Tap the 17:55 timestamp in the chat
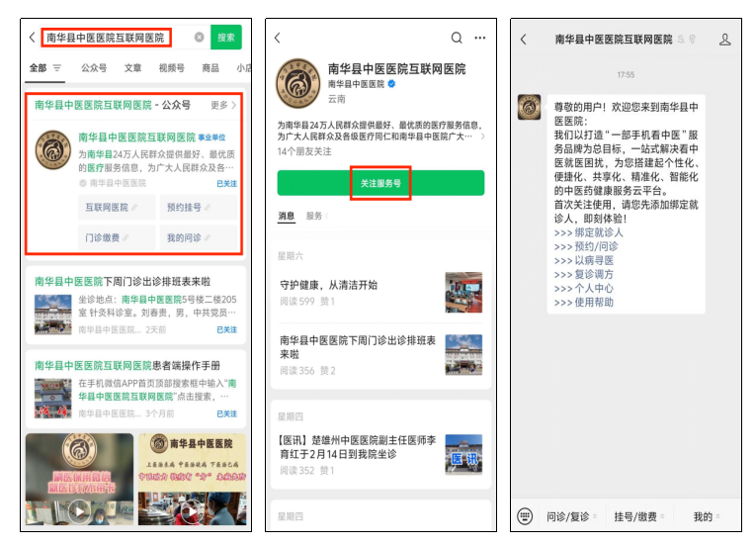Screen dimensions: 756x545 (x=626, y=75)
